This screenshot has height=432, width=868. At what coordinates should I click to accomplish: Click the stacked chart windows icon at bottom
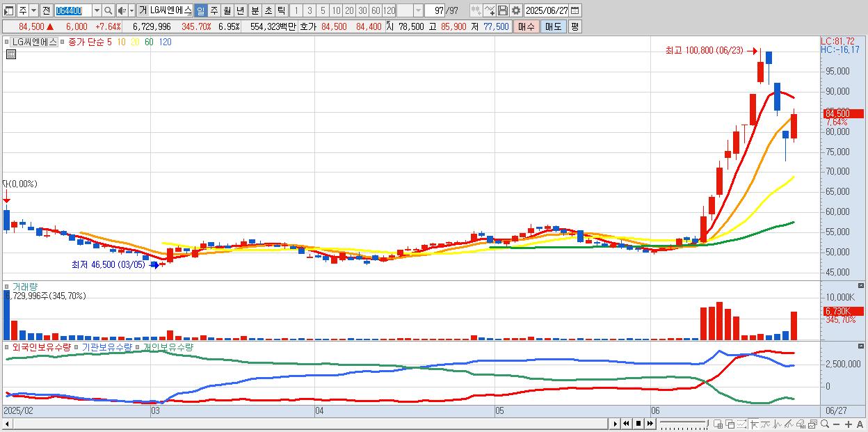813,424
